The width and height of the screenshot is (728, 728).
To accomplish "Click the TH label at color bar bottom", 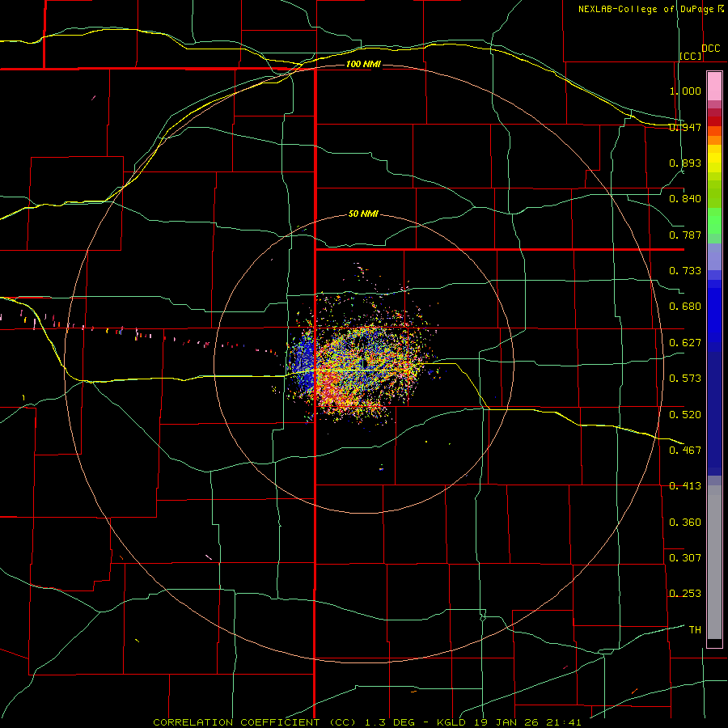I will [695, 629].
